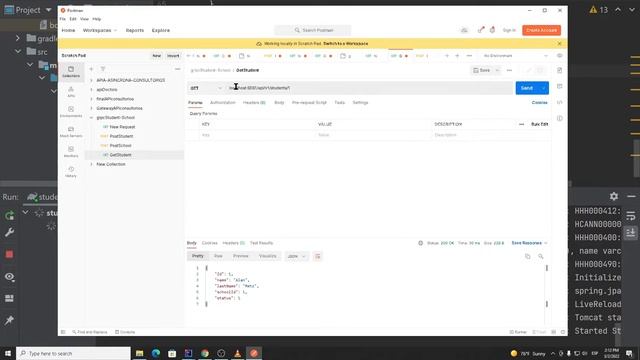640x360 pixels.
Task: Expand the apiDoctors collection
Action: (x=91, y=89)
